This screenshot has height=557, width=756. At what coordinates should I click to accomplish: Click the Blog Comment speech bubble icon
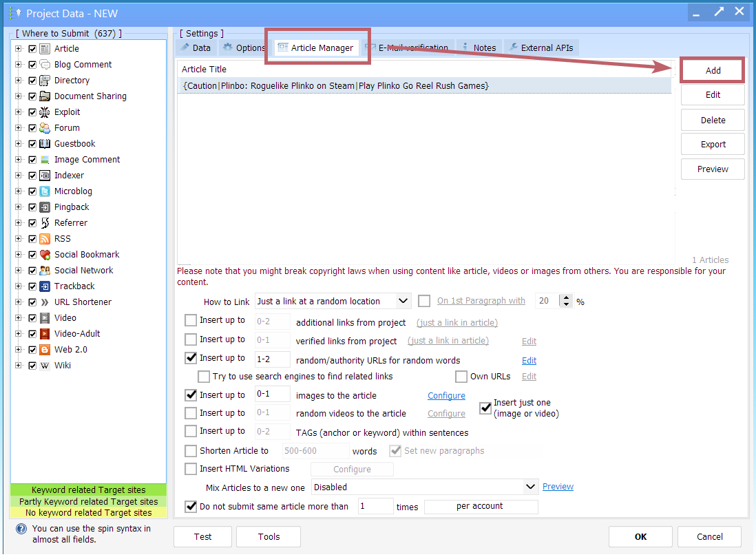[x=45, y=65]
